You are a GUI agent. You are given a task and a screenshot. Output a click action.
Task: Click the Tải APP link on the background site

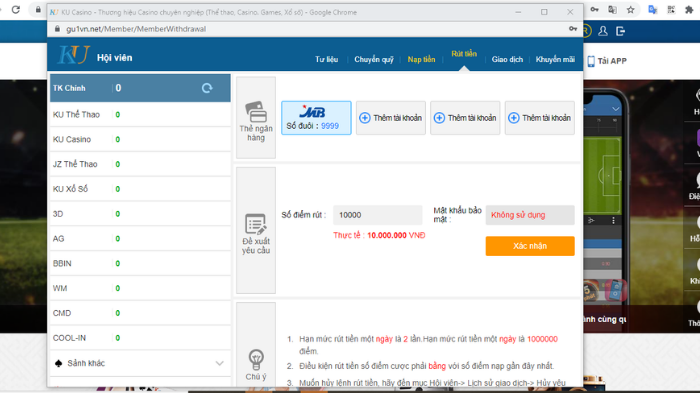pos(612,61)
